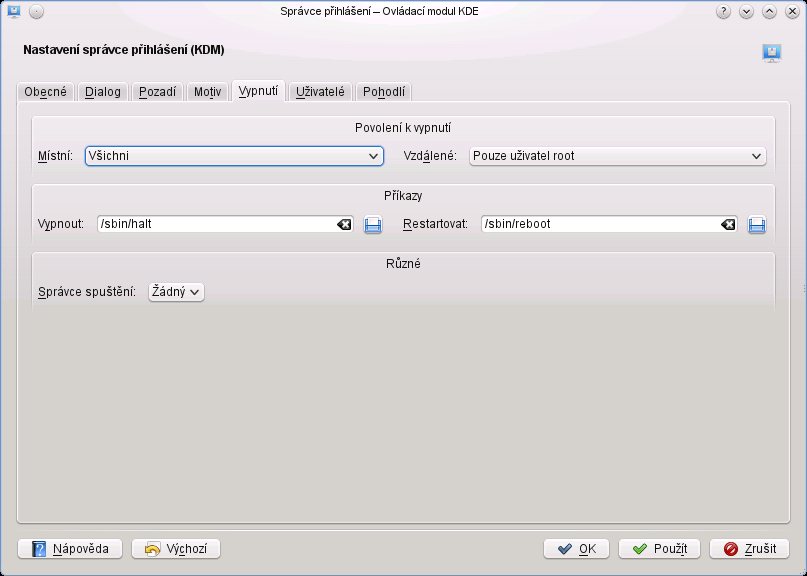Close the Správce přihlášení window
This screenshot has width=807, height=576.
coord(793,11)
